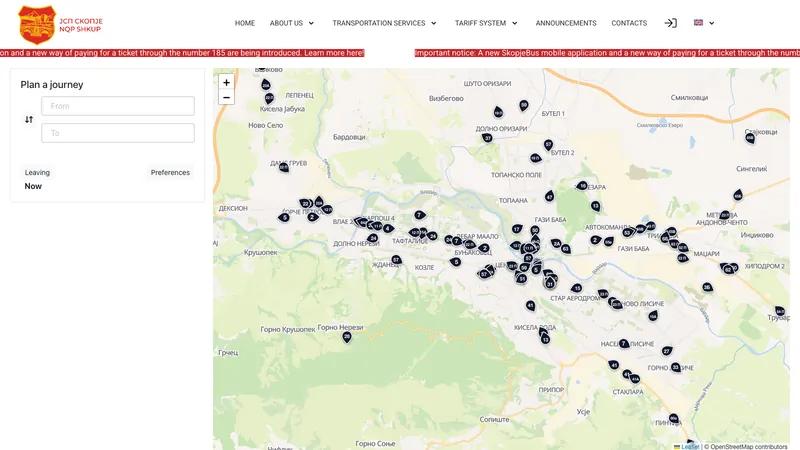The width and height of the screenshot is (800, 450).
Task: Select bus marker 5 near Дексион
Action: click(x=284, y=217)
